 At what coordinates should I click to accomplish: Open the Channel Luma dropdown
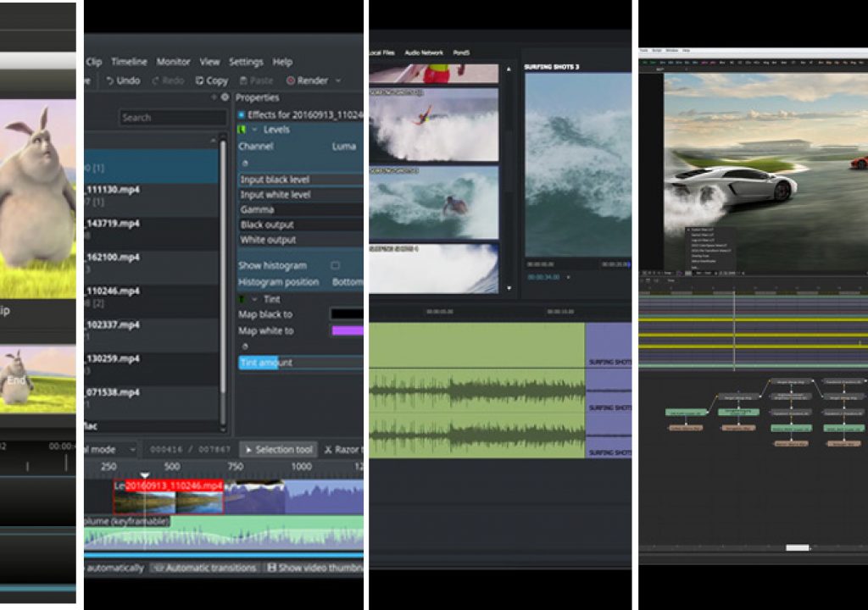click(x=344, y=147)
